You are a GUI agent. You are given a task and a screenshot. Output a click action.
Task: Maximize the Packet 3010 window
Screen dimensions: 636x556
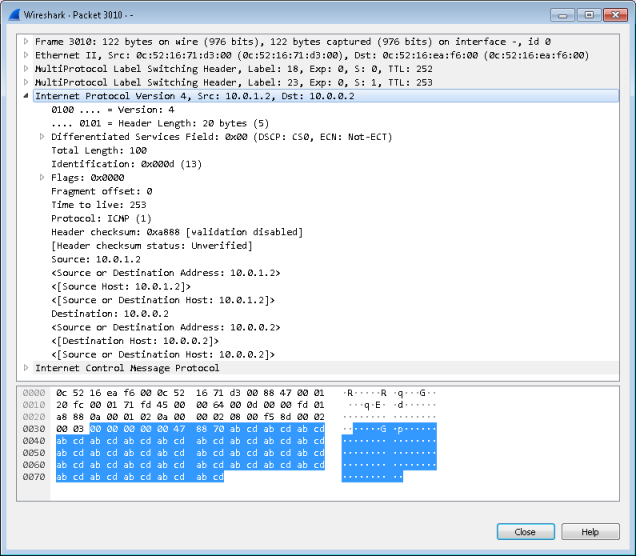(x=589, y=15)
